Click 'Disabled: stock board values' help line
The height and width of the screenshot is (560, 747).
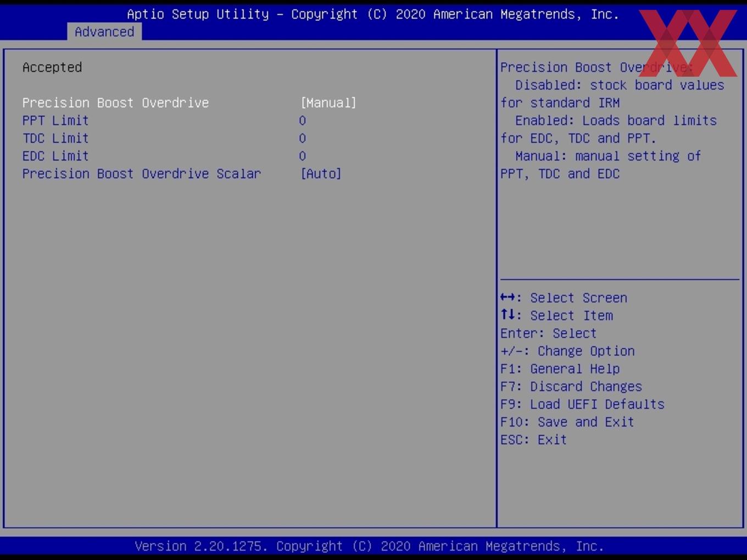pyautogui.click(x=620, y=85)
